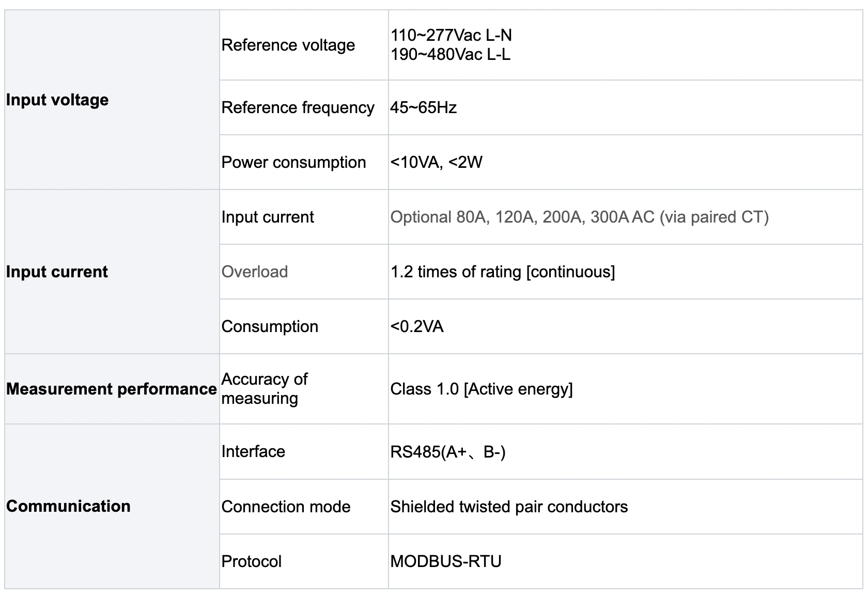
Task: Click the Power consumption label
Action: [293, 162]
